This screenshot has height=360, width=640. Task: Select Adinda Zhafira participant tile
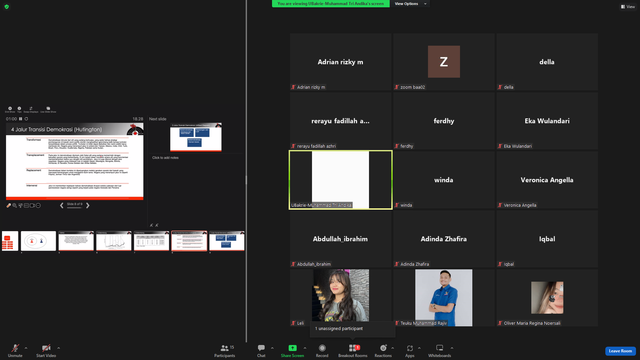(x=444, y=239)
